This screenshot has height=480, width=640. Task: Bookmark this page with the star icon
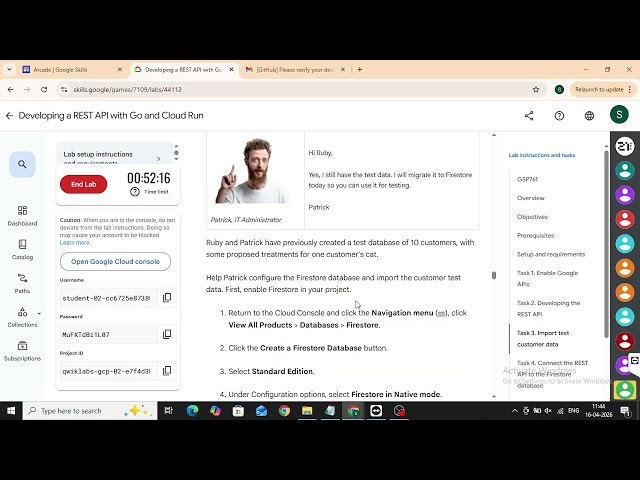[536, 90]
